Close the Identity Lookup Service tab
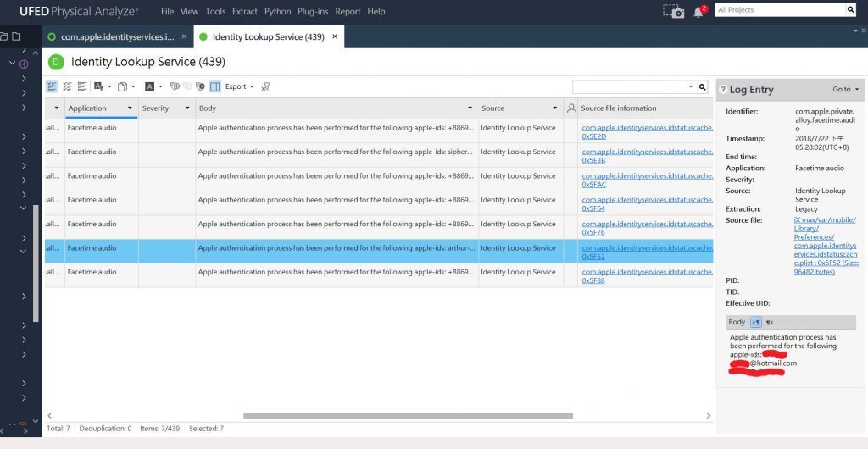The height and width of the screenshot is (449, 868). pos(334,36)
